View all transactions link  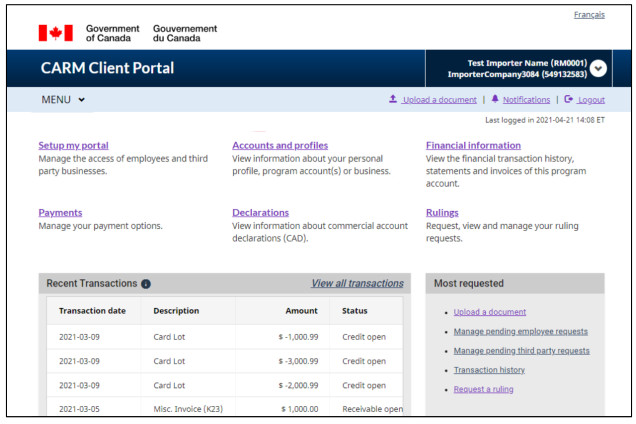click(x=357, y=284)
